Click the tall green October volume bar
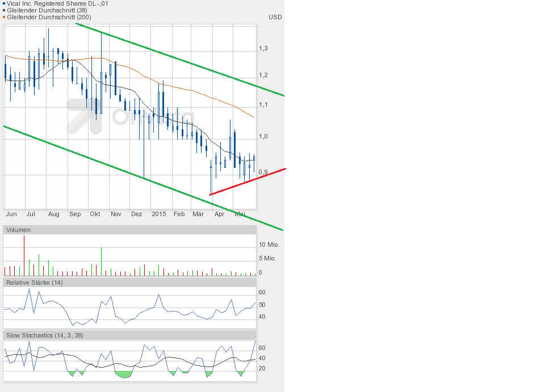 [101, 262]
